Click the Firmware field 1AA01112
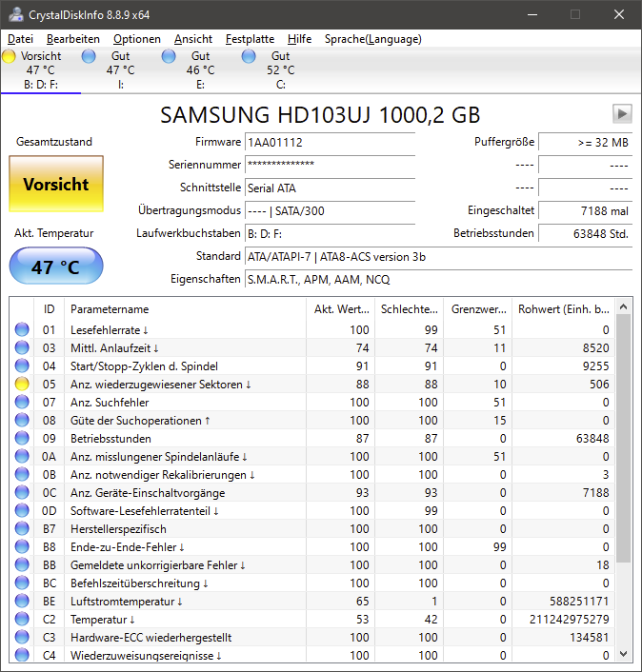The width and height of the screenshot is (642, 672). tap(330, 143)
